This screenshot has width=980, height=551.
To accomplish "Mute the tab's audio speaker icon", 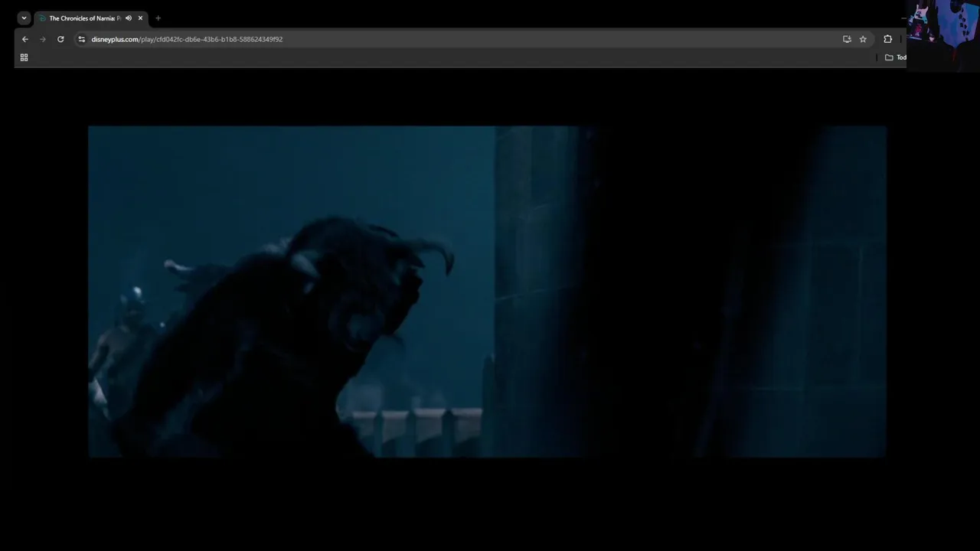I will pyautogui.click(x=129, y=18).
